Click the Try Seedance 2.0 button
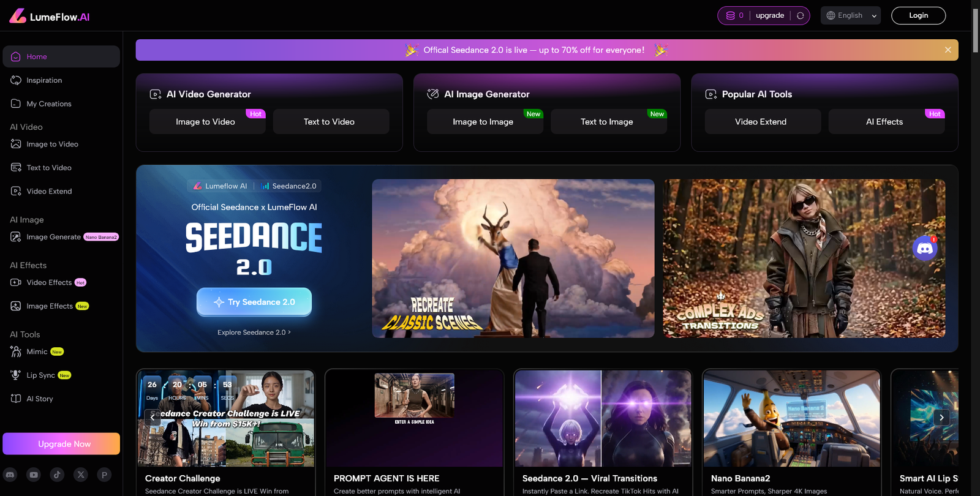The height and width of the screenshot is (496, 980). tap(254, 302)
